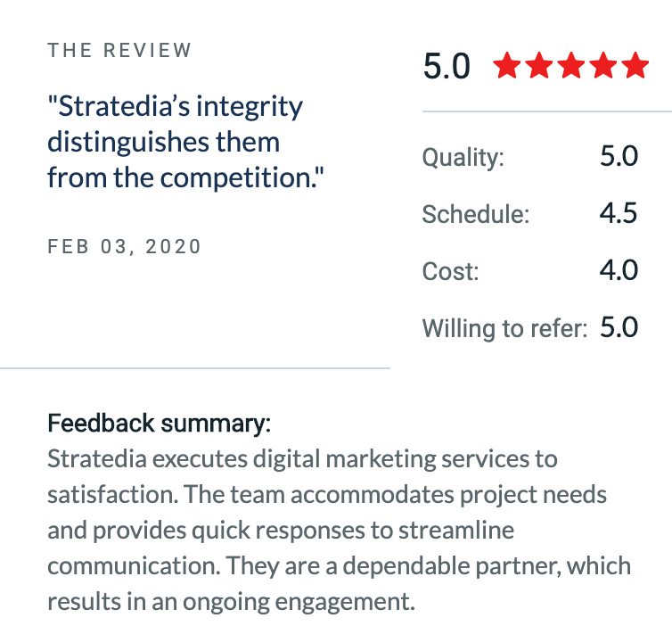Click the Willing to refer score 5.0
The height and width of the screenshot is (626, 672).
(x=619, y=327)
